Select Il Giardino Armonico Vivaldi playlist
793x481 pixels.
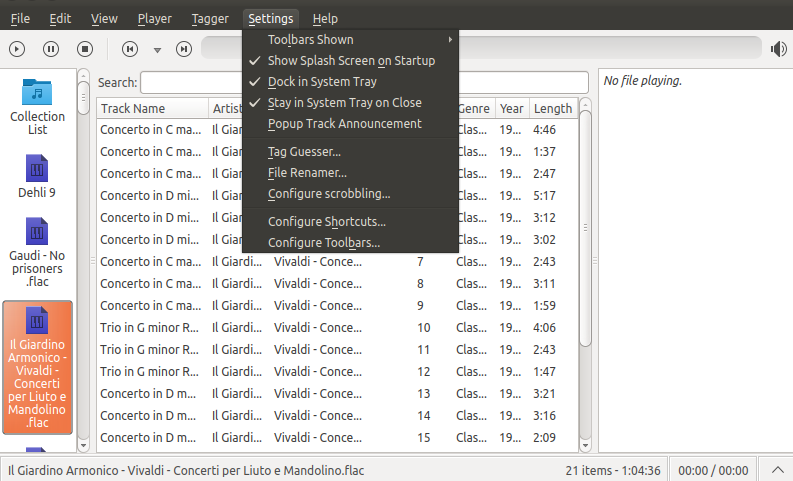tap(37, 368)
